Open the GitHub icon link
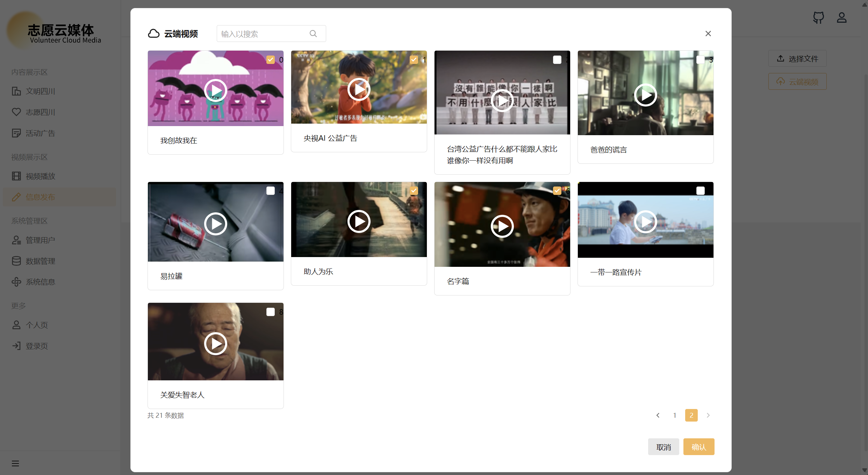Viewport: 868px width, 475px height. [x=818, y=17]
